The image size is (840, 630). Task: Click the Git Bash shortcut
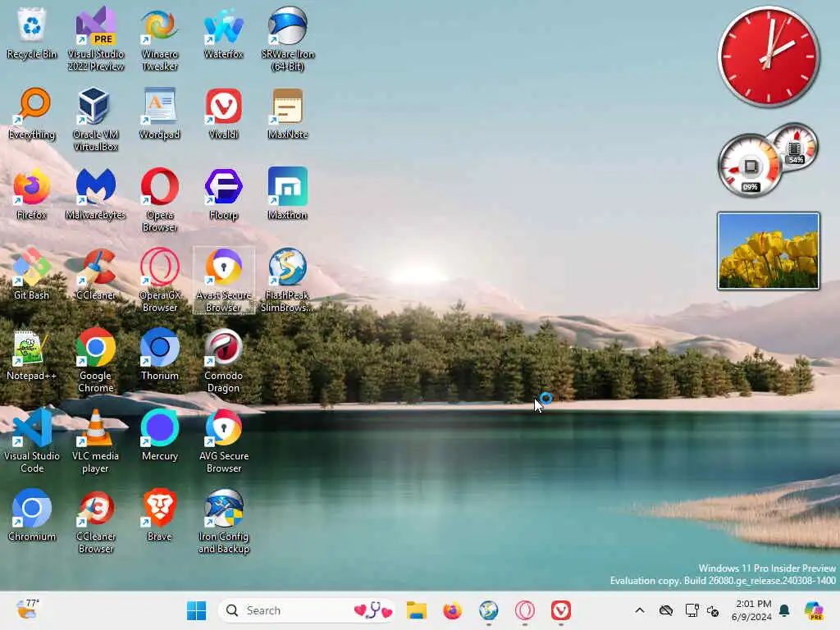(x=32, y=274)
